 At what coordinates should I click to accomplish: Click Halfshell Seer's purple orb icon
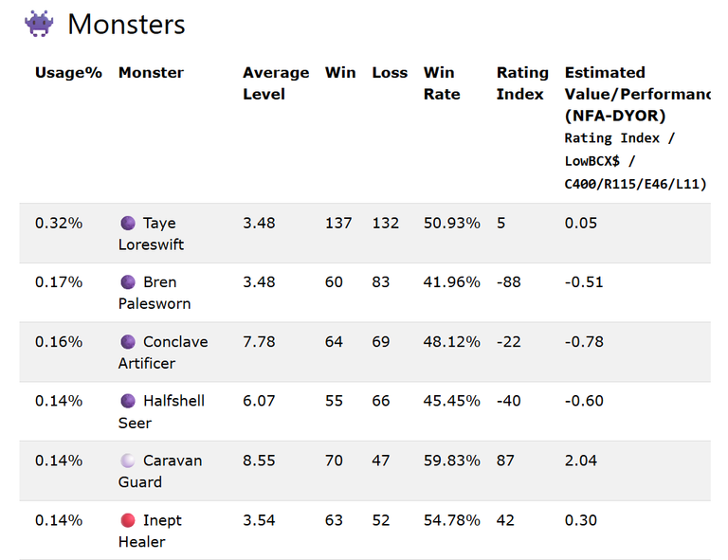point(128,401)
